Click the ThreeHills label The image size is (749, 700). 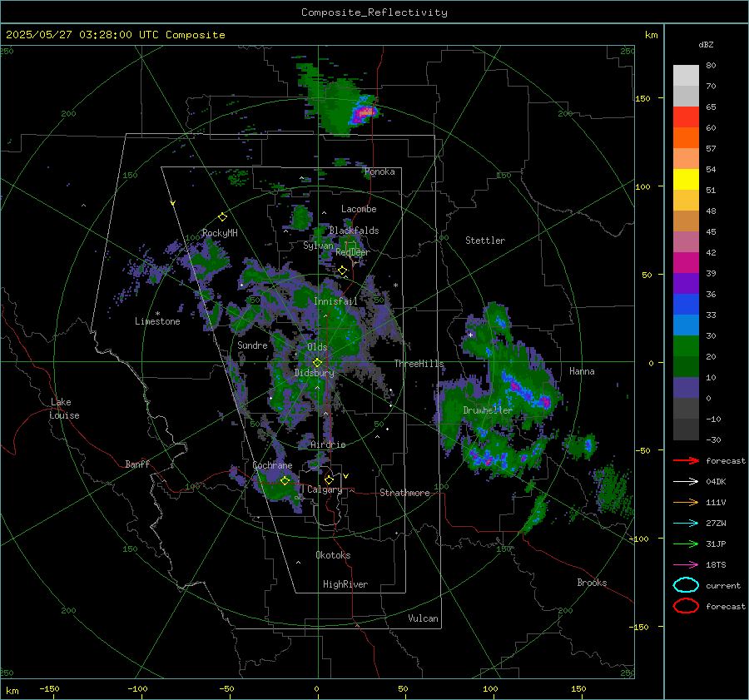(x=419, y=364)
